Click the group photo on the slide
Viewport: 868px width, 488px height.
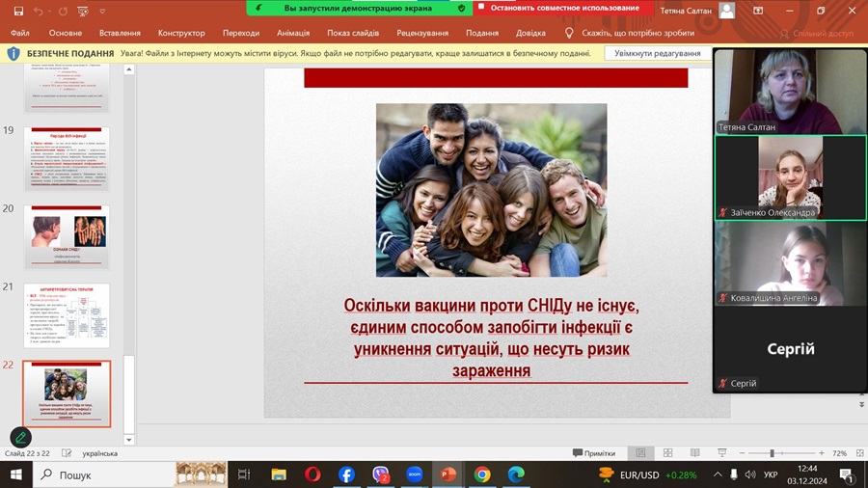click(x=492, y=190)
